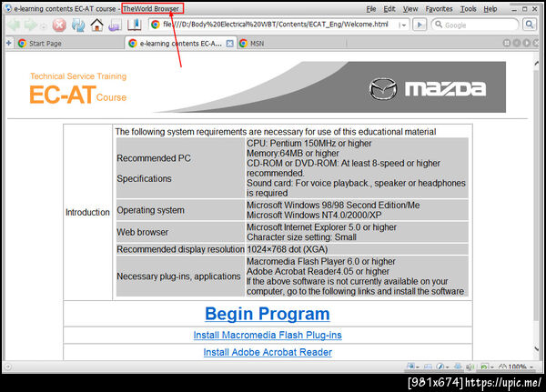Click the purple undo-closed-tab toolbar icon

(115, 25)
